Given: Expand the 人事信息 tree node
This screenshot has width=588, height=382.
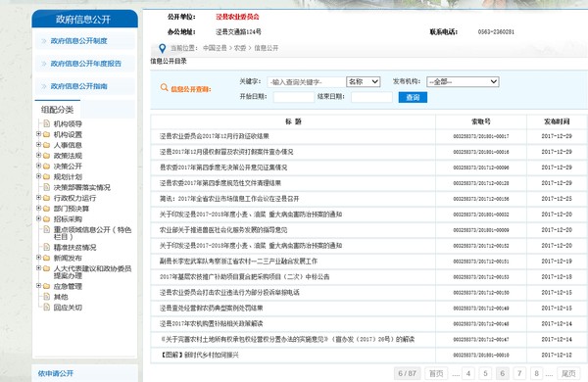Looking at the screenshot, I should tap(38, 144).
